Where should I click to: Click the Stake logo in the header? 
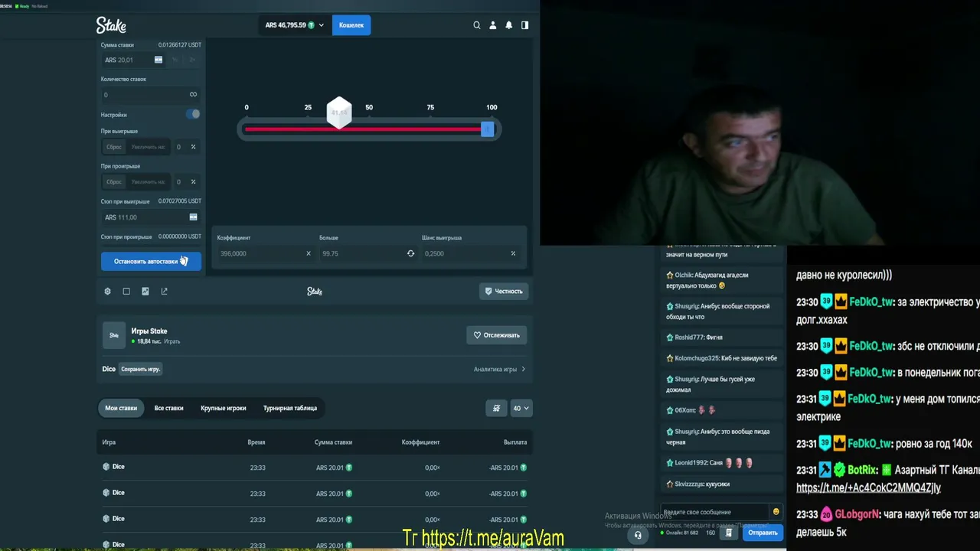pyautogui.click(x=111, y=25)
